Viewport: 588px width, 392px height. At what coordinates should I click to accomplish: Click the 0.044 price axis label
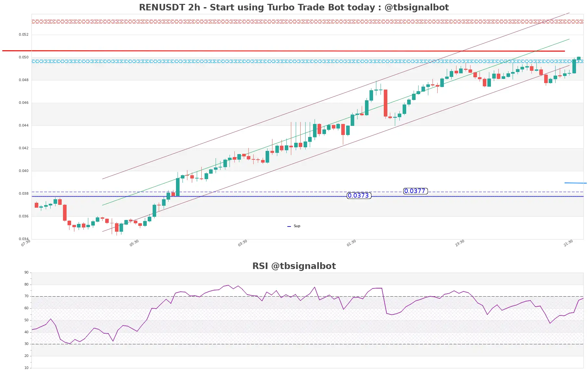[24, 125]
